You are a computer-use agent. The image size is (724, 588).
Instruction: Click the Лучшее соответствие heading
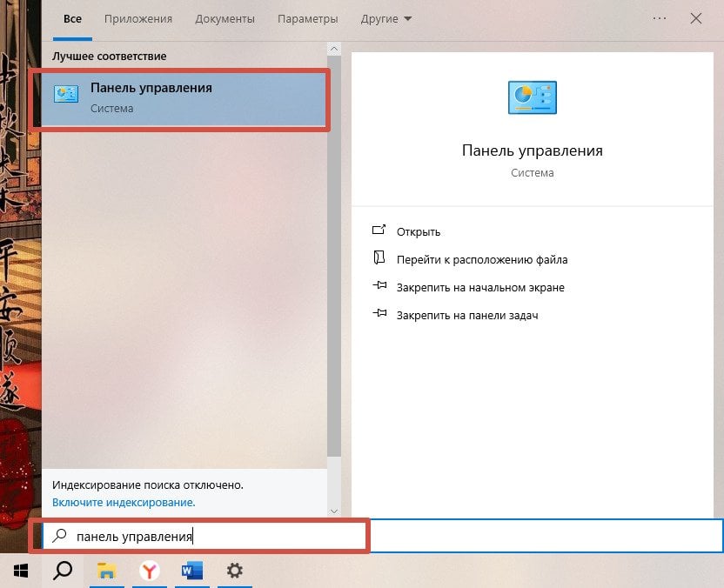110,57
